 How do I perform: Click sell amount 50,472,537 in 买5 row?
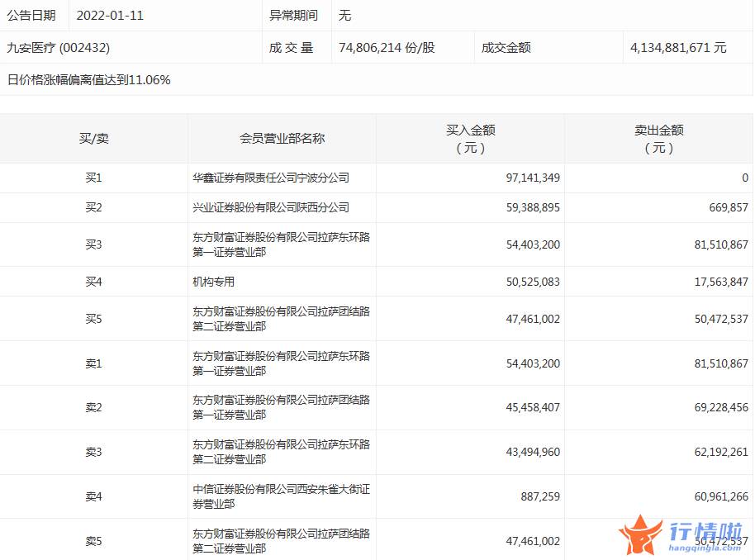721,319
